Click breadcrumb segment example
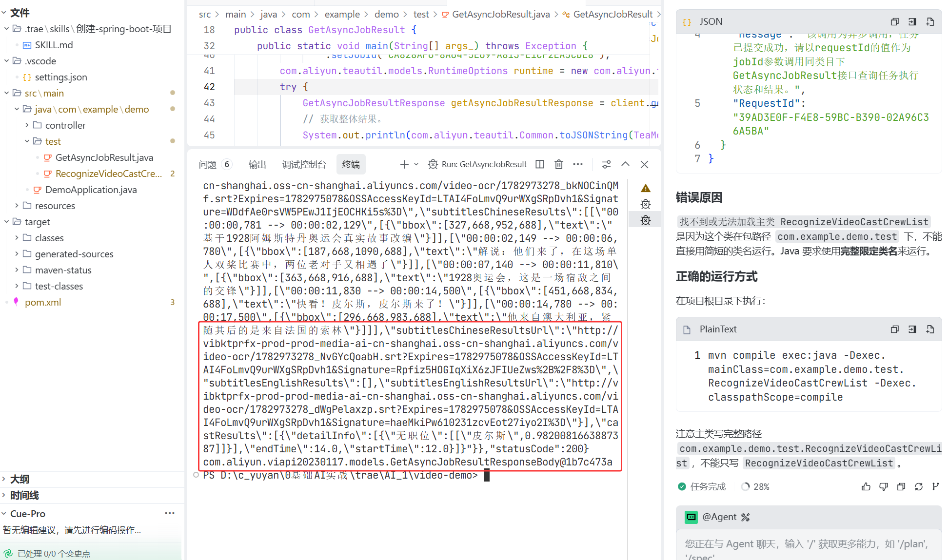Screen dimensions: 948x560 click(x=342, y=14)
